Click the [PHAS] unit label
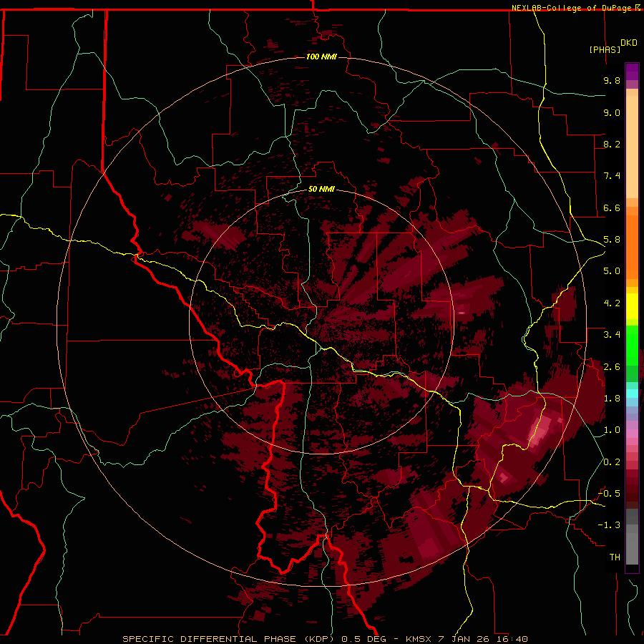Image resolution: width=644 pixels, height=644 pixels. click(605, 49)
